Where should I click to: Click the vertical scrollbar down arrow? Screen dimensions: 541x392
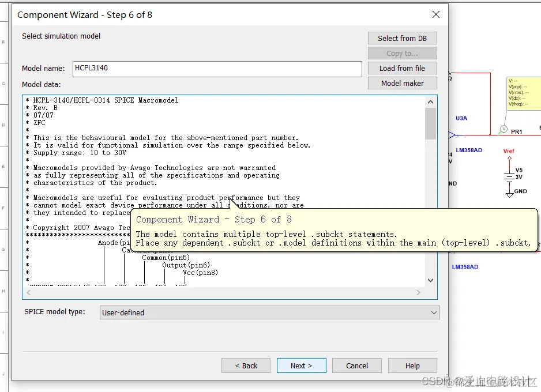tap(430, 280)
